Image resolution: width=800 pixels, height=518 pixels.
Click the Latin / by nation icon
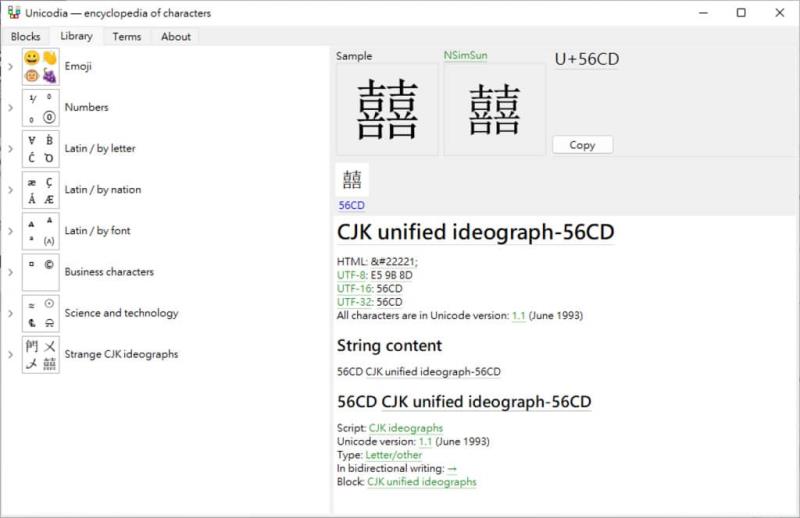click(41, 190)
